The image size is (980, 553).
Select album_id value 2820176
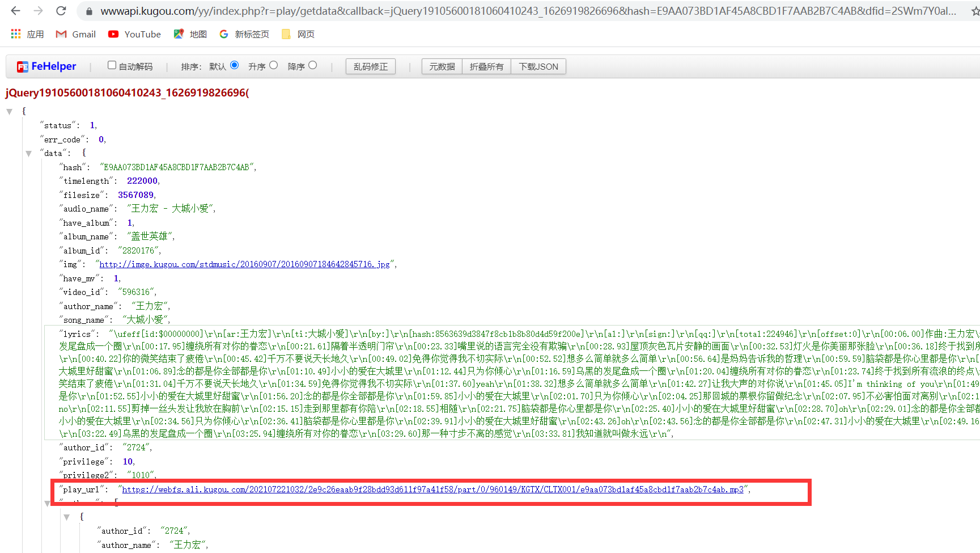point(138,251)
